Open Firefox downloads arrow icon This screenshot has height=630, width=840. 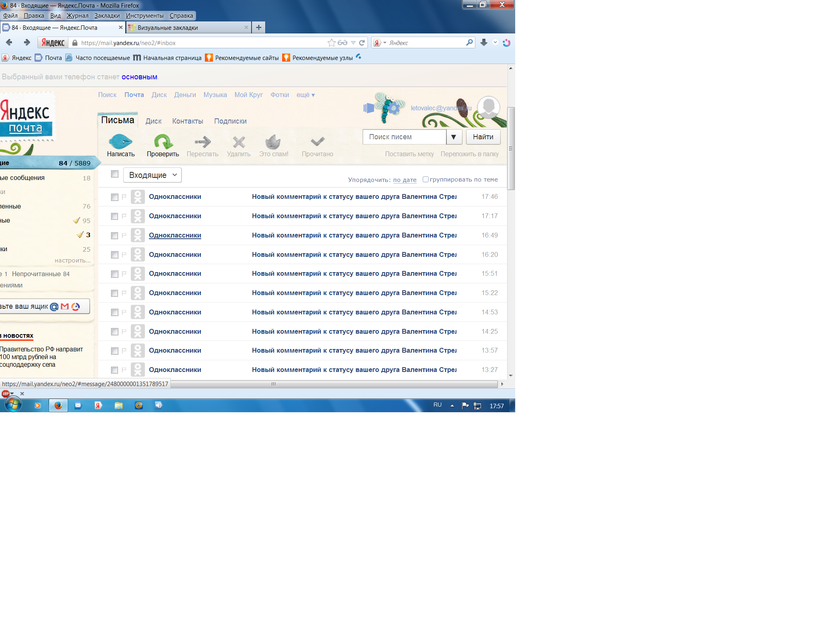[484, 43]
